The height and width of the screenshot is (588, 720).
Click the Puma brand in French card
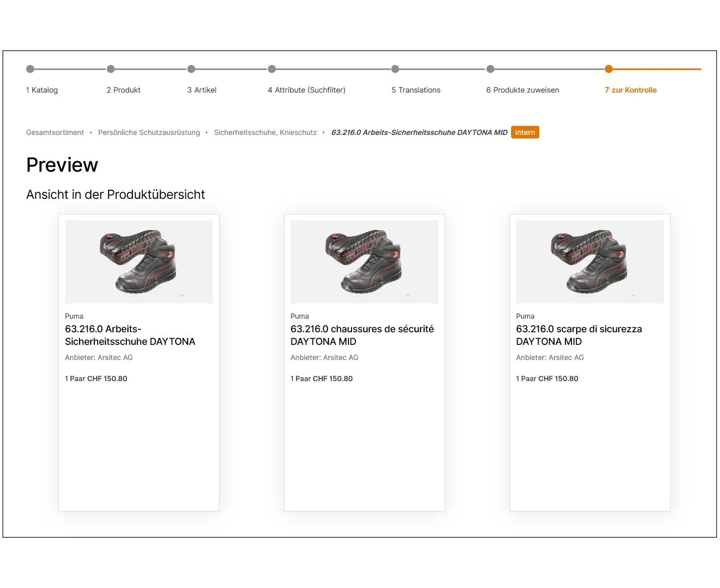coord(300,316)
